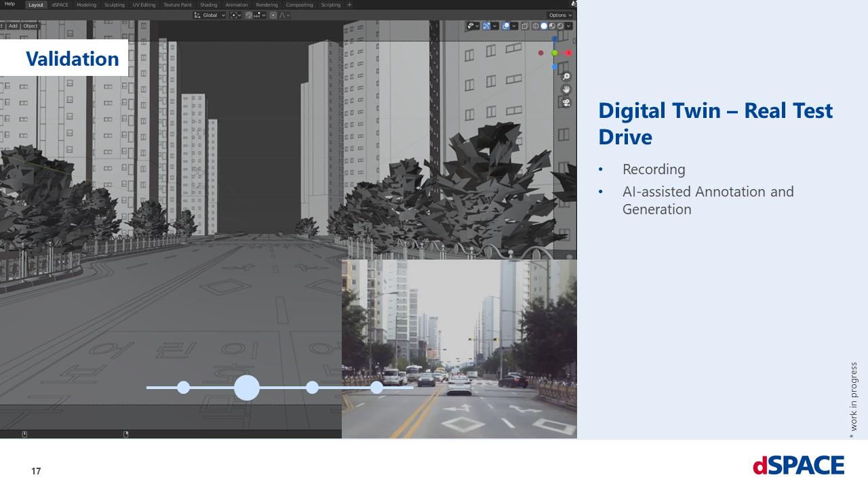868x488 pixels.
Task: Switch to Rendered viewport shading mode
Action: point(559,26)
